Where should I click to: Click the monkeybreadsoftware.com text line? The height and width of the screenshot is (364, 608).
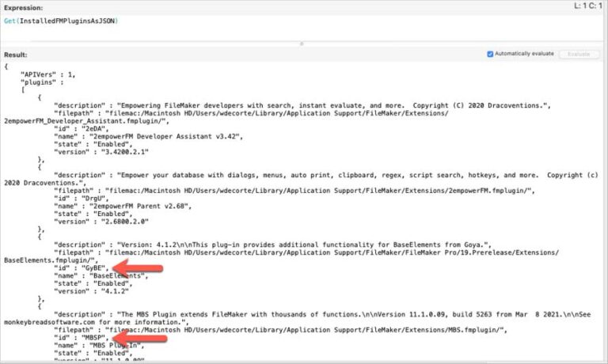(97, 323)
